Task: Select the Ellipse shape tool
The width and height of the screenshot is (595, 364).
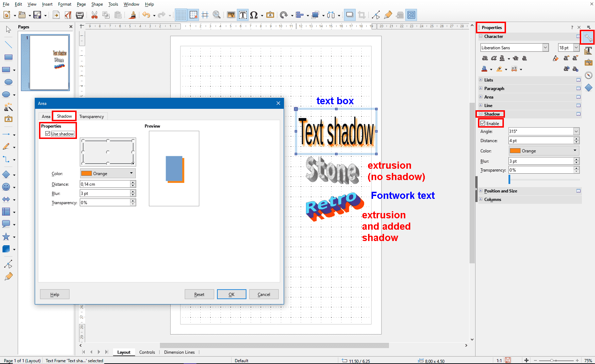Action: pos(9,82)
